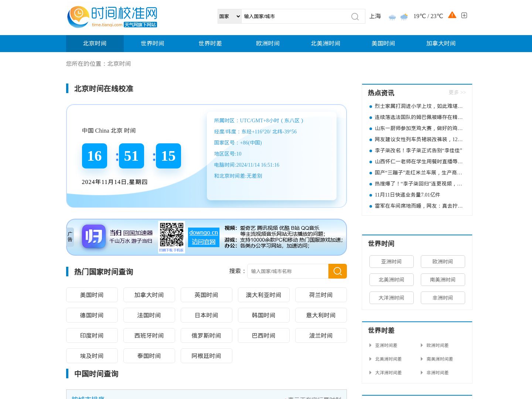Image resolution: width=532 pixels, height=399 pixels.
Task: Open the weather warning triangle icon
Action: [x=452, y=15]
